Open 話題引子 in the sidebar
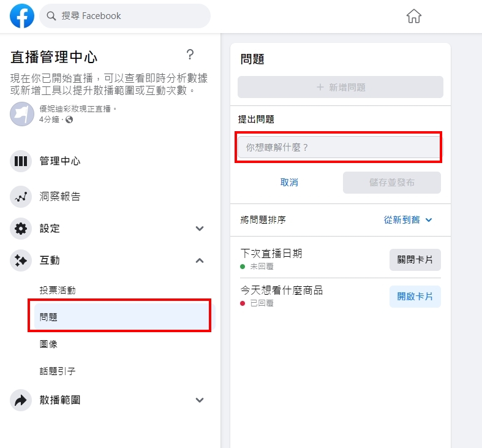This screenshot has width=482, height=448. click(58, 371)
